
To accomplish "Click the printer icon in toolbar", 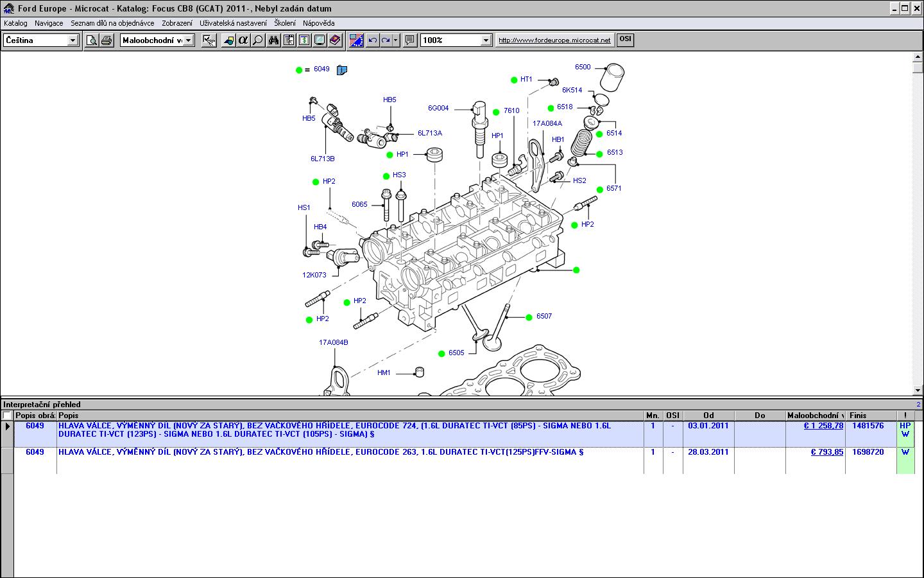I will tap(107, 40).
